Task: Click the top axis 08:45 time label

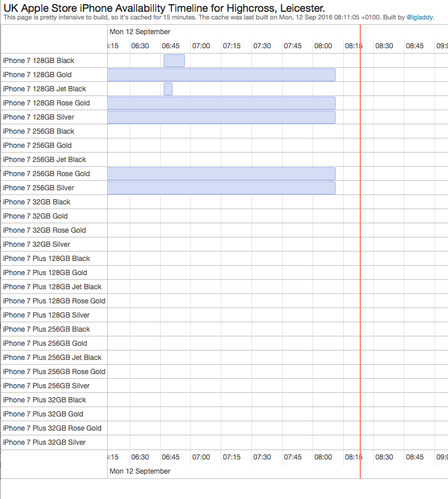Action: (415, 46)
